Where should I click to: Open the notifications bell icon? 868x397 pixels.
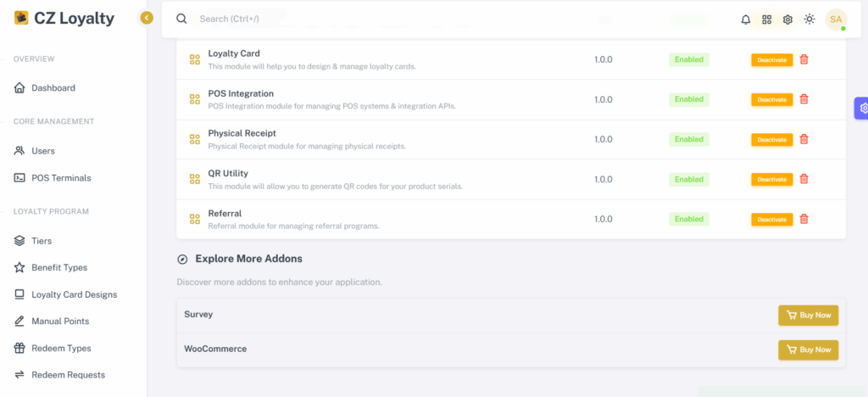coord(746,20)
